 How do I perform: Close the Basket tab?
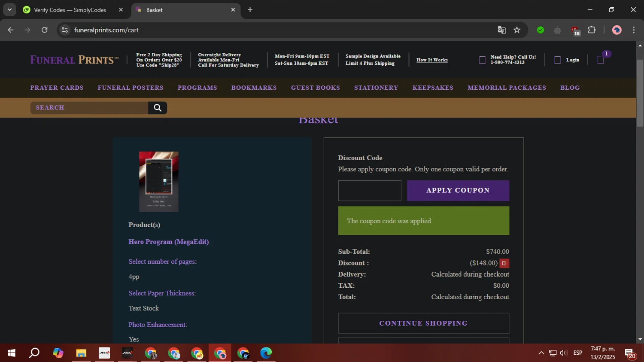coord(233,10)
